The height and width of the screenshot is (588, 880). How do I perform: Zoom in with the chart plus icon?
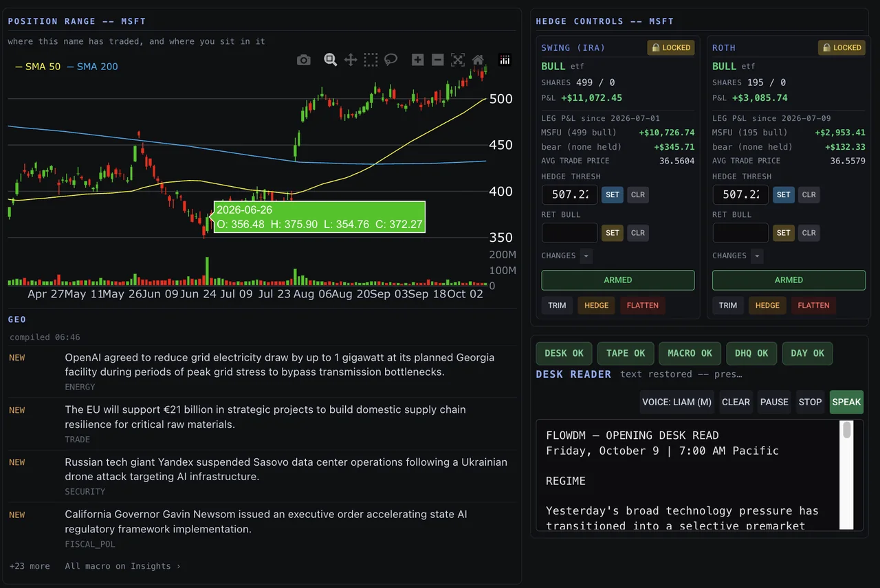[x=417, y=60]
